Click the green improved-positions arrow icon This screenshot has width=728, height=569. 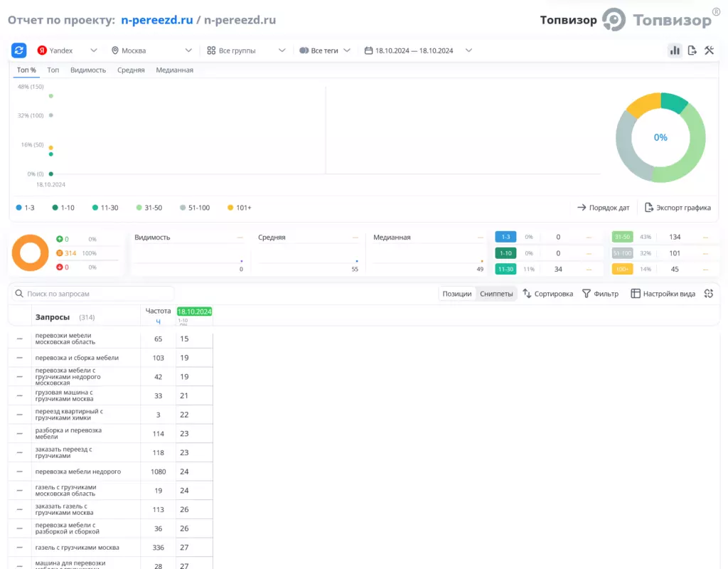[60, 239]
